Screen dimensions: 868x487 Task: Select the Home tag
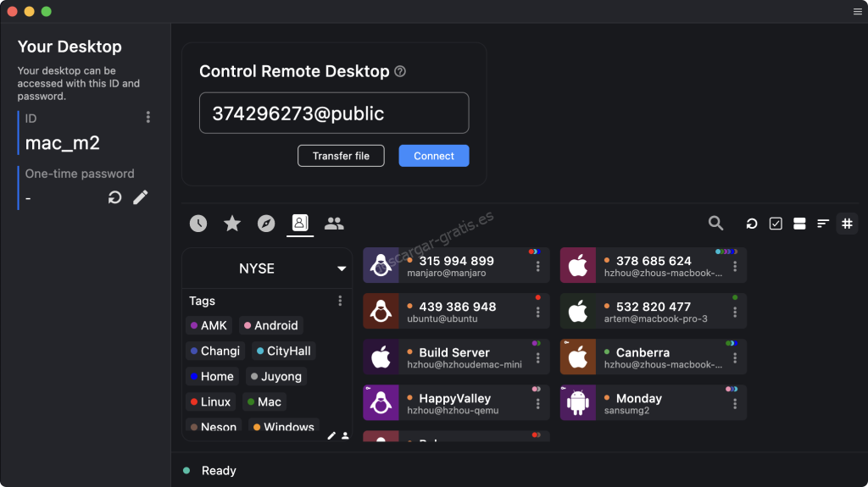212,376
